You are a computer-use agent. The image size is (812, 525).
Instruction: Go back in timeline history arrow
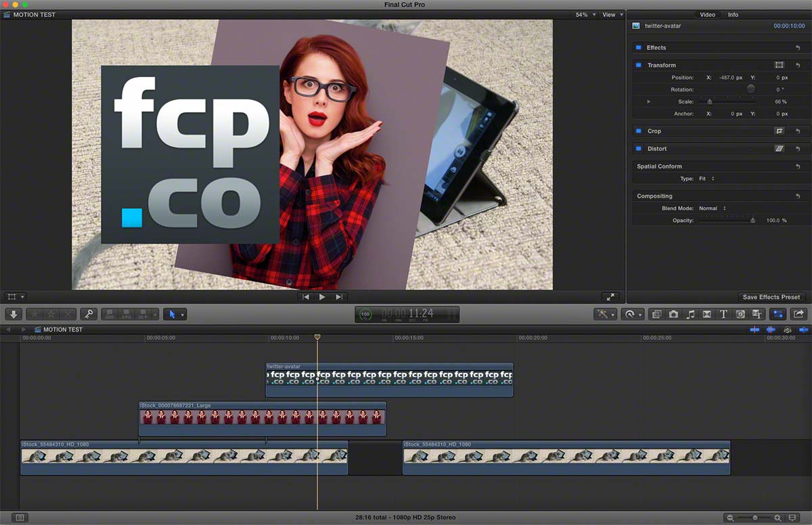tap(8, 329)
